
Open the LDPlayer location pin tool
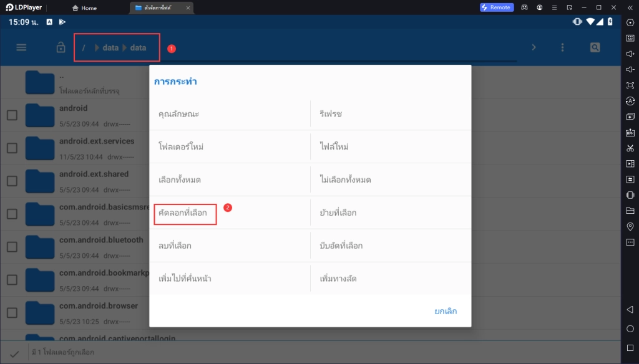(x=630, y=226)
